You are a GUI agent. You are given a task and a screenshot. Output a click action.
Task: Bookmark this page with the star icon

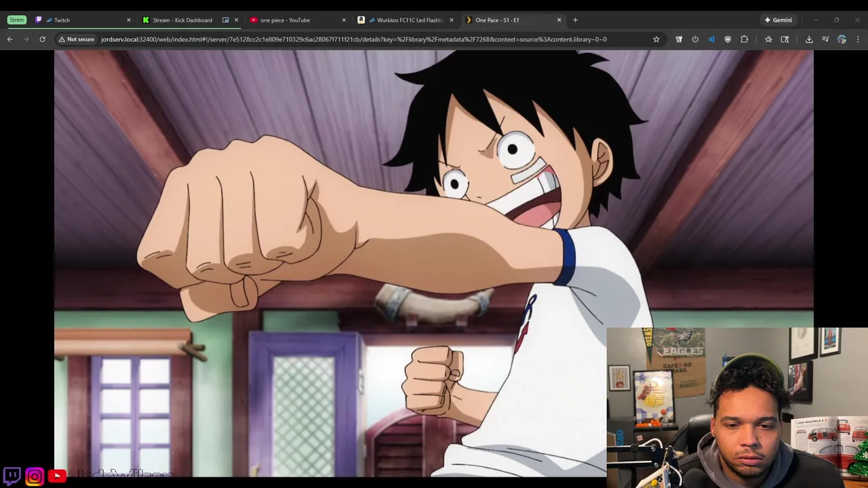[x=656, y=39]
